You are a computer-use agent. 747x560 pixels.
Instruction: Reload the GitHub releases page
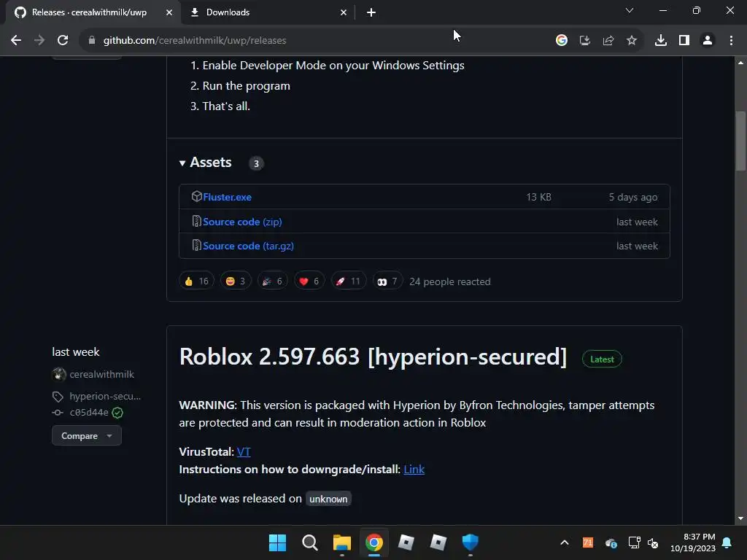point(63,41)
